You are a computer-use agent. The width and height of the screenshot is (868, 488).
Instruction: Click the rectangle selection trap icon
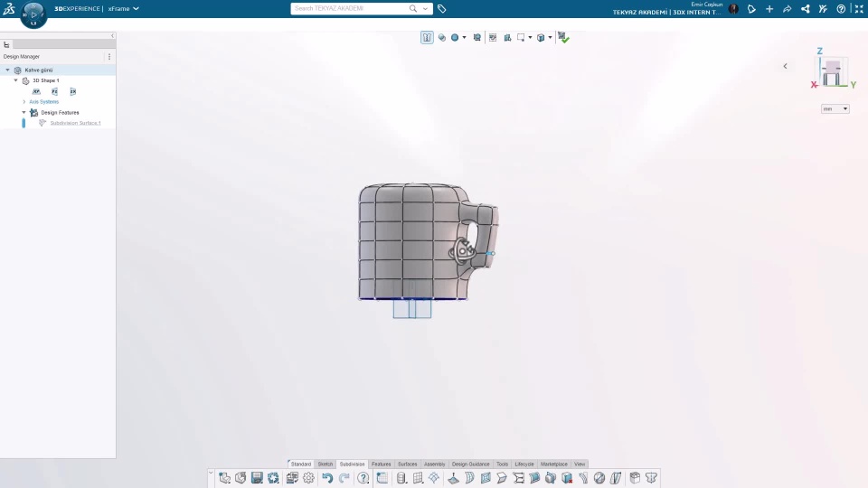521,38
